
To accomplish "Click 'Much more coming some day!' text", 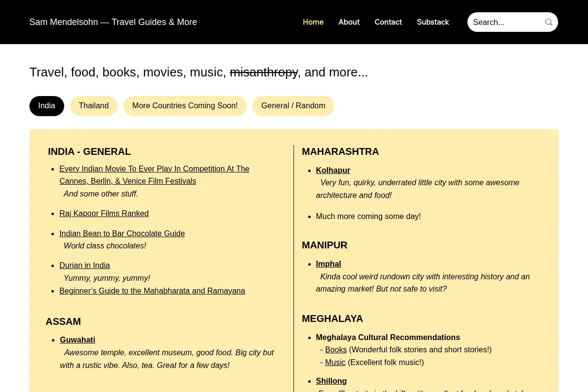I will pyautogui.click(x=368, y=217).
